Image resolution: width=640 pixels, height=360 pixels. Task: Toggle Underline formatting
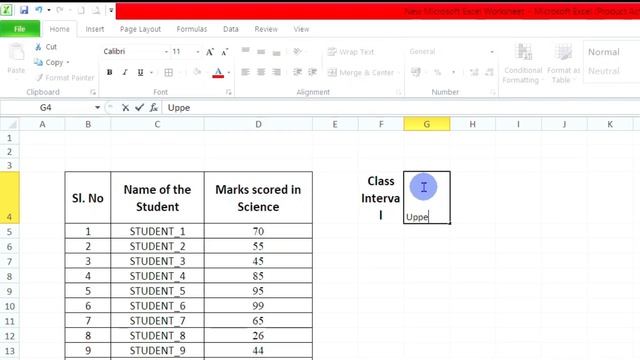coord(140,72)
